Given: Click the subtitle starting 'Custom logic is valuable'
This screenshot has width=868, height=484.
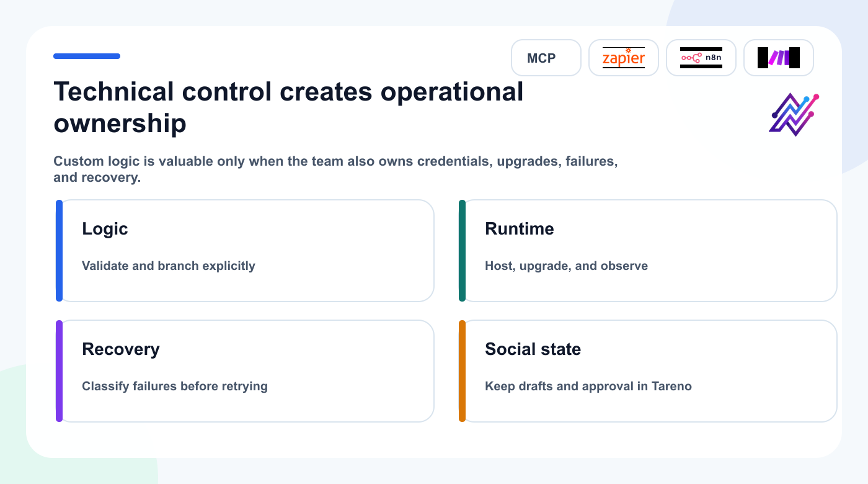Looking at the screenshot, I should [x=335, y=169].
